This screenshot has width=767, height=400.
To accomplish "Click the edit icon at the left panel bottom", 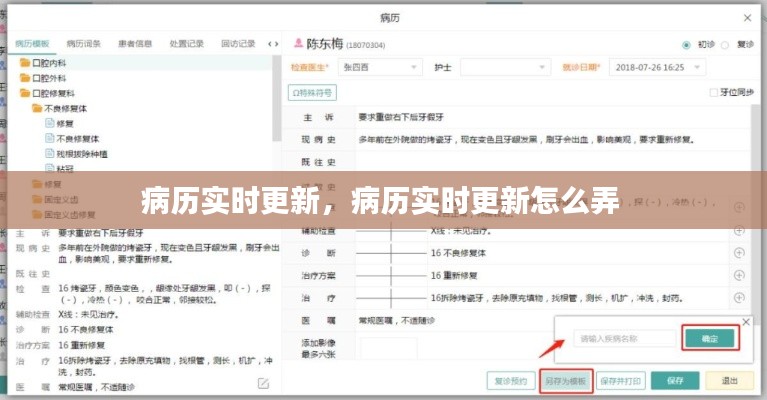I will (x=264, y=383).
